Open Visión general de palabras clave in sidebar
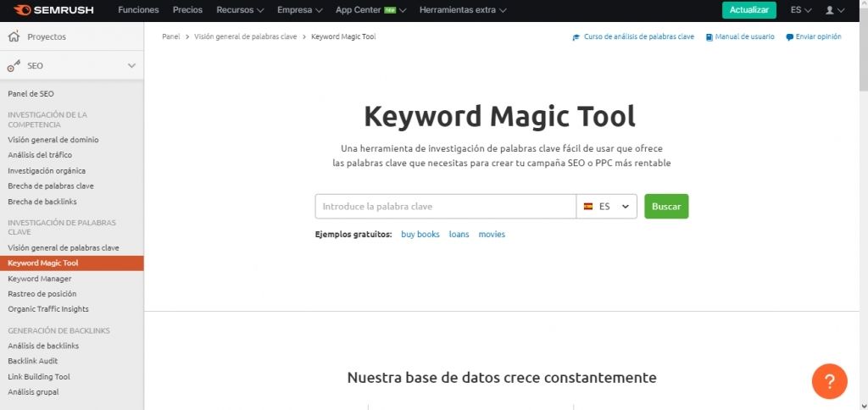 pos(64,248)
